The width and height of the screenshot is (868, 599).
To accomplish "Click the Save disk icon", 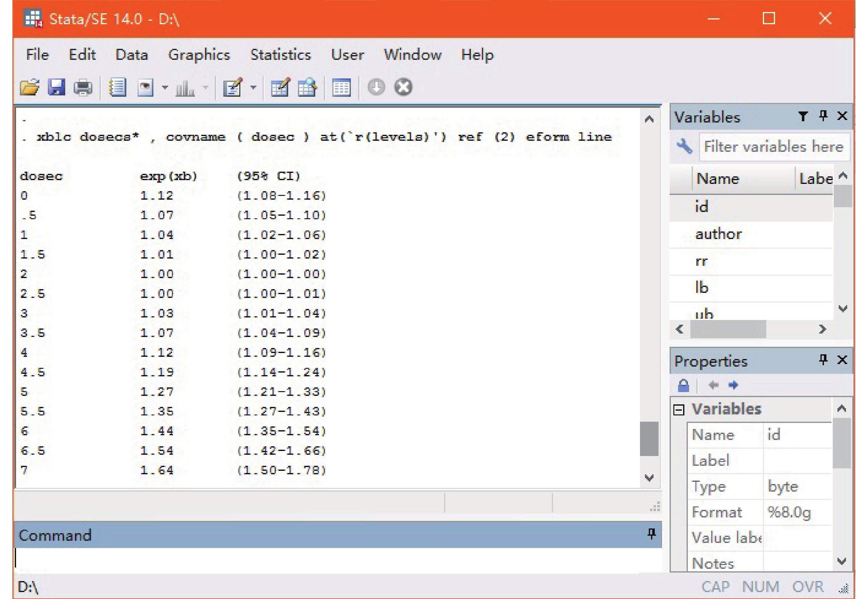I will pos(56,87).
